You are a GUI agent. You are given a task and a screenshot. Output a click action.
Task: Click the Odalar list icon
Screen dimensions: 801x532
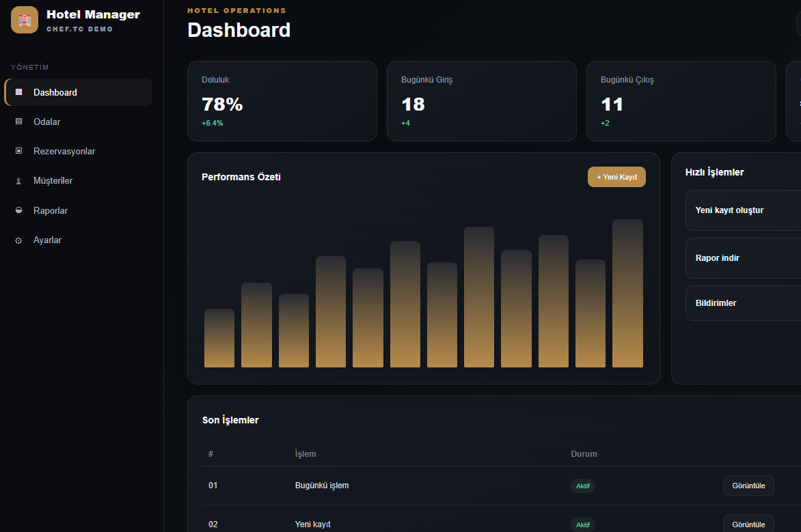tap(19, 122)
